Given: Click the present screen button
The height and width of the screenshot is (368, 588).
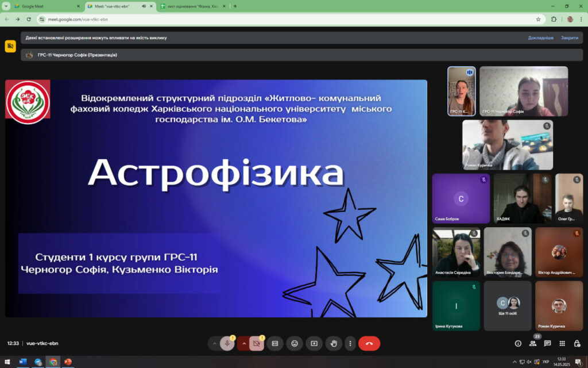Looking at the screenshot, I should pos(314,343).
